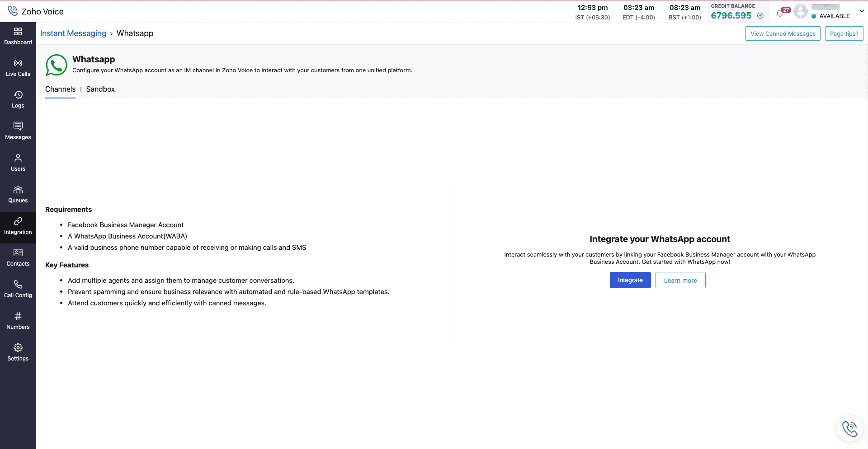Switch to the Channels tab

coord(60,89)
